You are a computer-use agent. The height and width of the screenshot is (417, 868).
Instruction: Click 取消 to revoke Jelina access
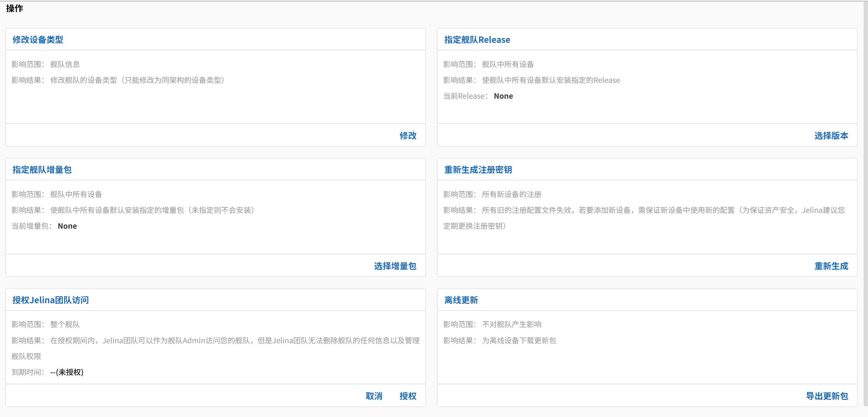pyautogui.click(x=374, y=396)
